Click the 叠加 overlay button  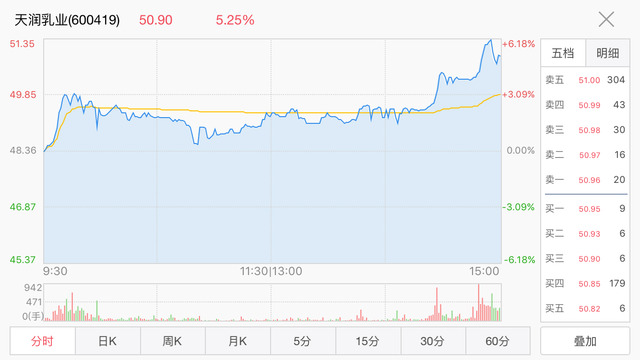click(585, 341)
